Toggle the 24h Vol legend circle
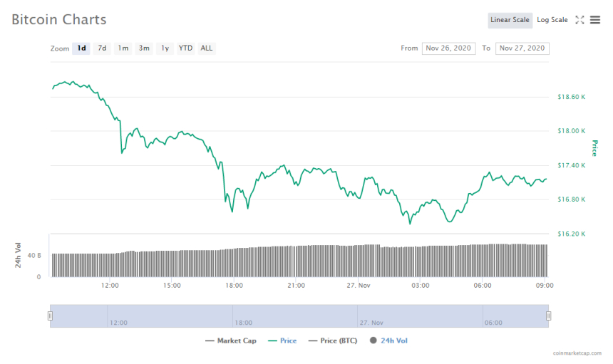The height and width of the screenshot is (364, 613). click(373, 340)
